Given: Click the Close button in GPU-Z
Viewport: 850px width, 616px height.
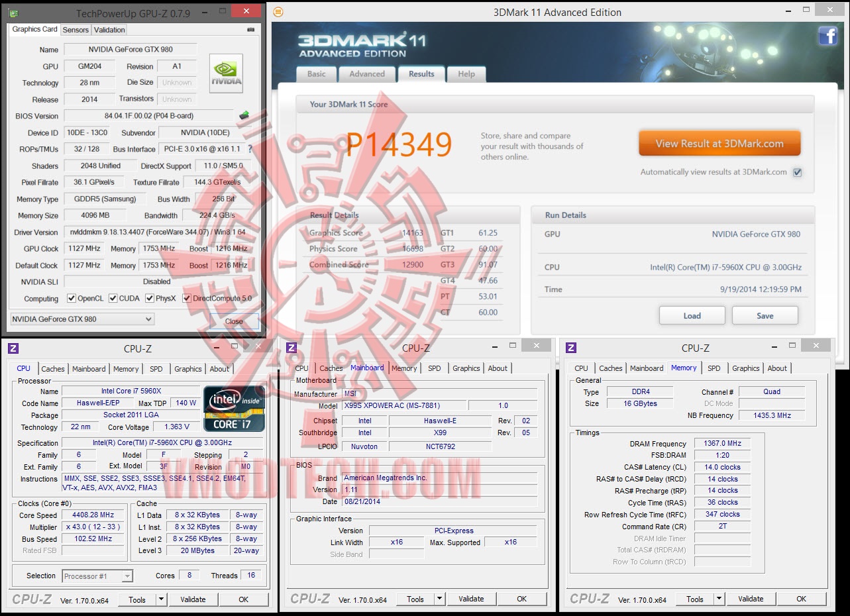Looking at the screenshot, I should point(234,321).
